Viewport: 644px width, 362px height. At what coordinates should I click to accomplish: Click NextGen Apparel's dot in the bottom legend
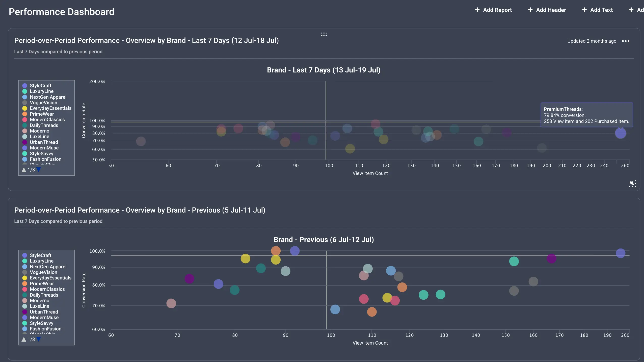tap(24, 267)
